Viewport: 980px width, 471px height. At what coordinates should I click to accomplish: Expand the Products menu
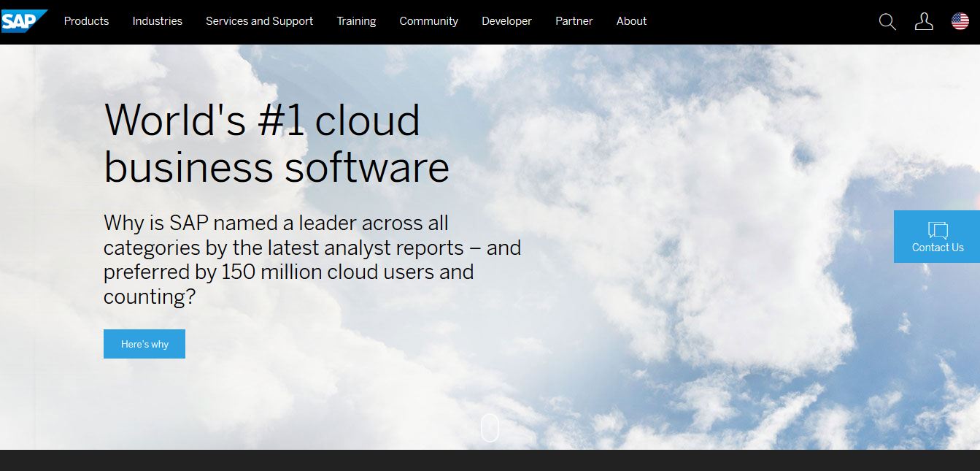[86, 21]
